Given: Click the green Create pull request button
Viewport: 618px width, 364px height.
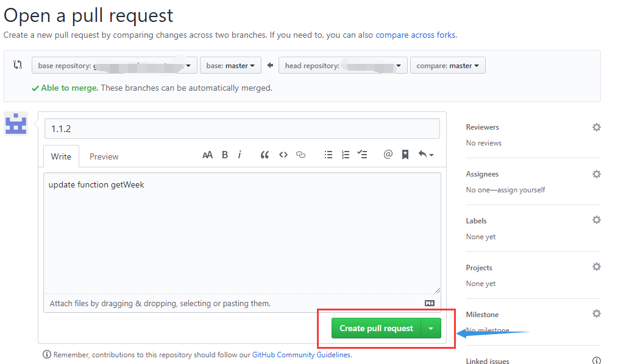Looking at the screenshot, I should pyautogui.click(x=377, y=328).
